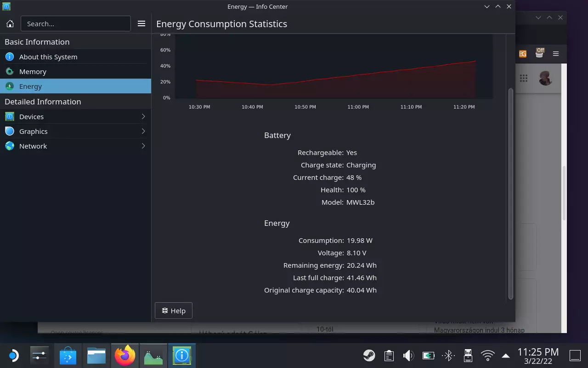Open the volume control in system tray
588x368 pixels.
(x=408, y=355)
